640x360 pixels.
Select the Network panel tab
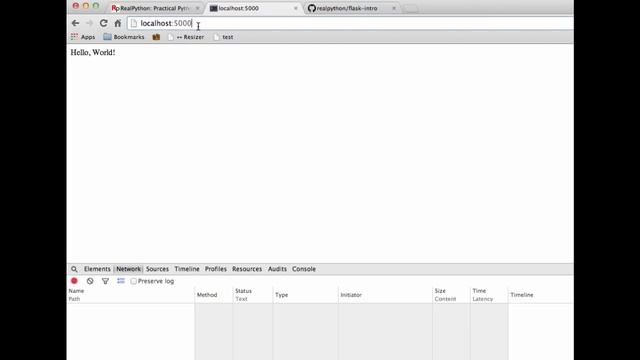[x=128, y=269]
